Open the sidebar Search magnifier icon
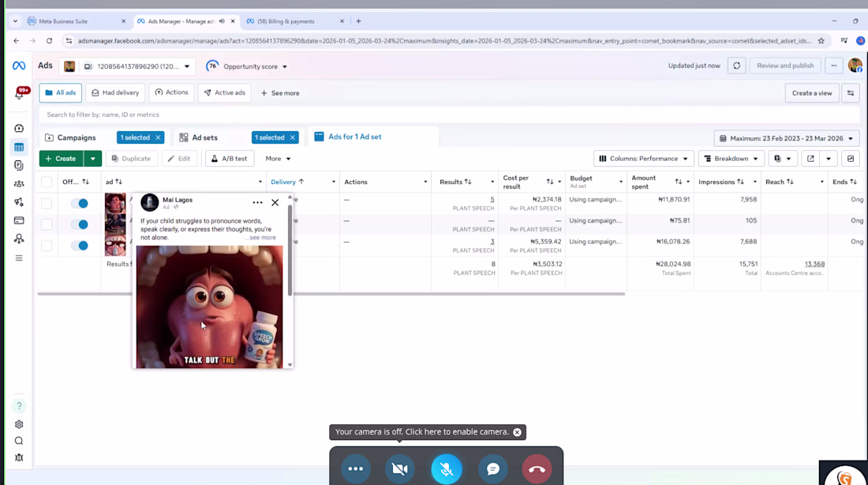Image resolution: width=868 pixels, height=485 pixels. tap(19, 442)
